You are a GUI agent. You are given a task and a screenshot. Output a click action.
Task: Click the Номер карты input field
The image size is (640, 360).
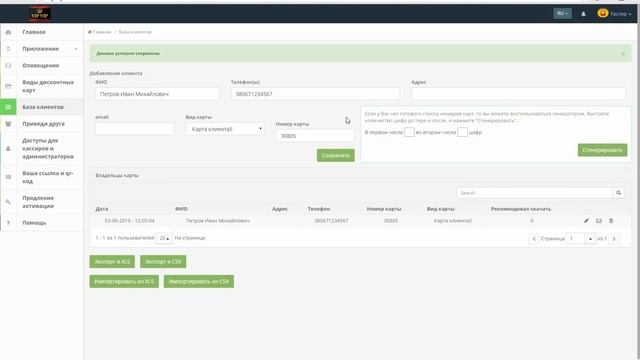(x=315, y=136)
